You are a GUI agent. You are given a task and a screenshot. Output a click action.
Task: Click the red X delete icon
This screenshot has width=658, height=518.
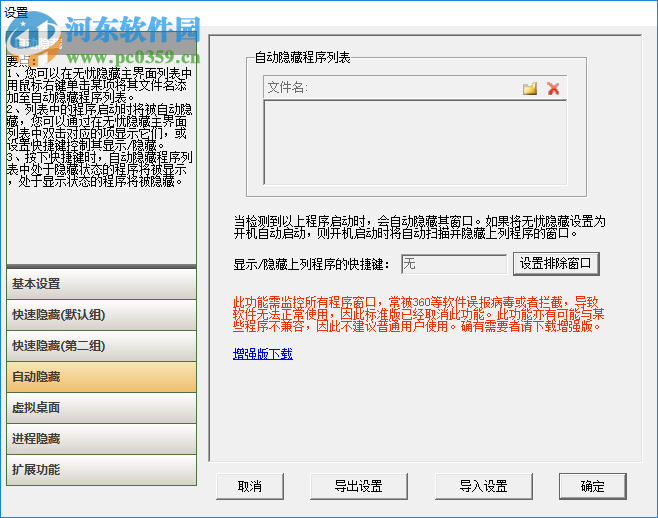[x=553, y=88]
